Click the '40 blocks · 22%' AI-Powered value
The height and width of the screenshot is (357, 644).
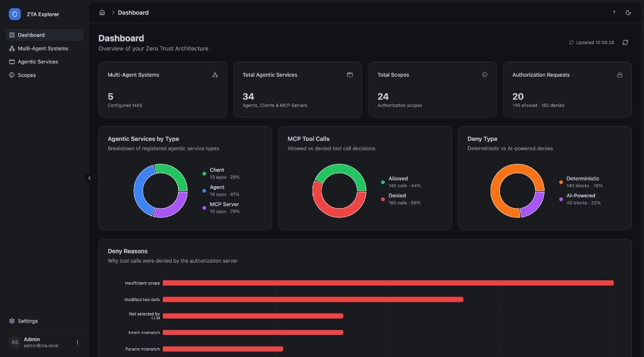click(x=583, y=203)
